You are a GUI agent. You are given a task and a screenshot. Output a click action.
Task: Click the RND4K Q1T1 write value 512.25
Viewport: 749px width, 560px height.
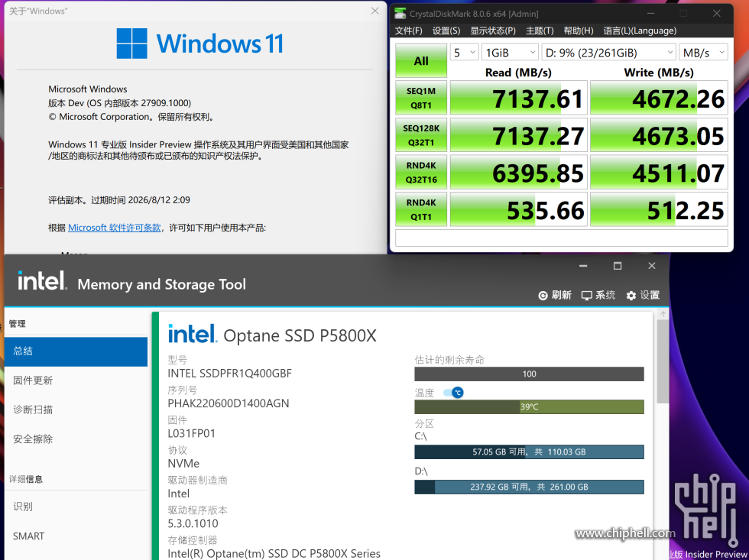(659, 209)
